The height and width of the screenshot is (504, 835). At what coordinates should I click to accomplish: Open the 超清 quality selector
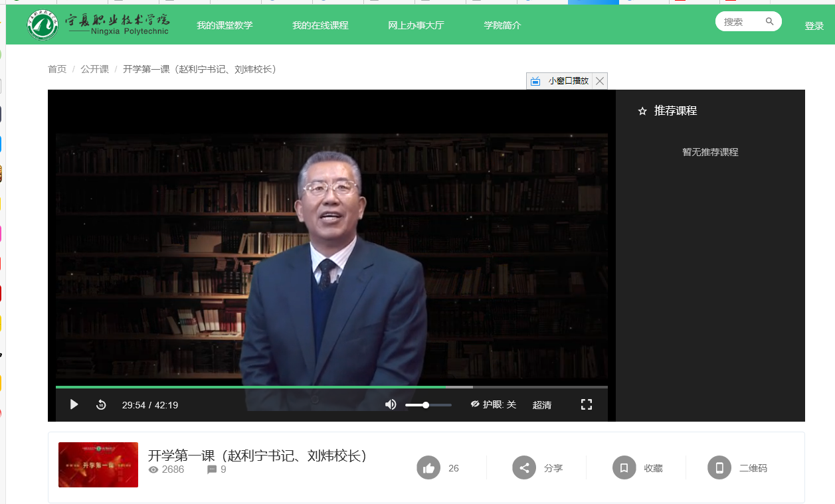[542, 405]
